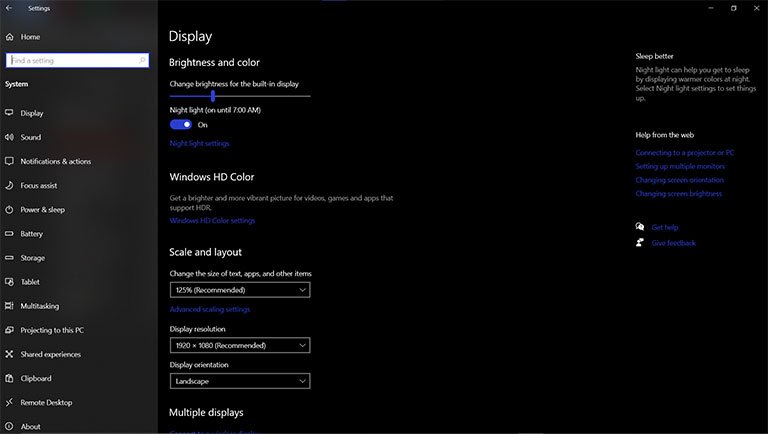Click the brightness slider handle

213,96
